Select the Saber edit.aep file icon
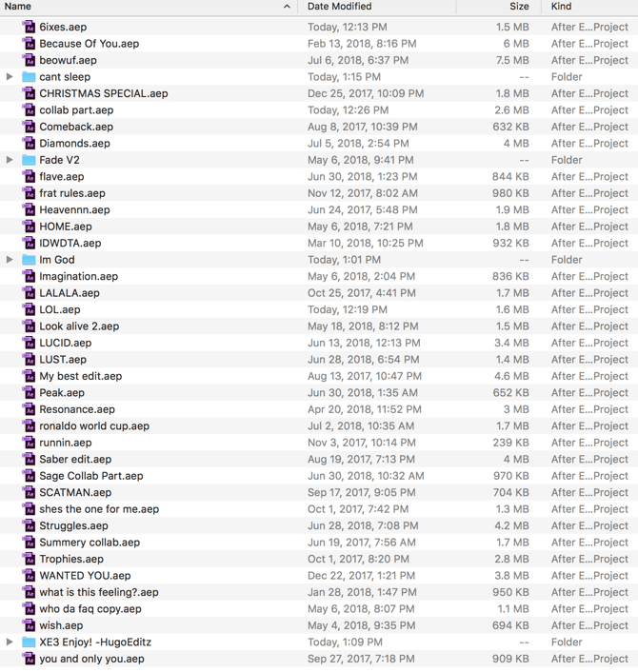Screen dimensions: 638x672 pos(29,460)
